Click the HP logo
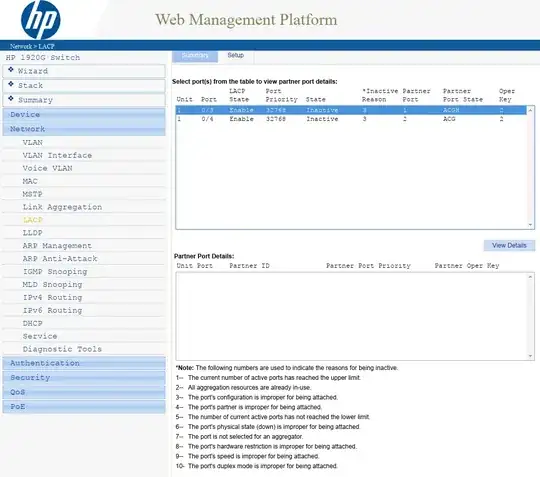 (x=41, y=20)
